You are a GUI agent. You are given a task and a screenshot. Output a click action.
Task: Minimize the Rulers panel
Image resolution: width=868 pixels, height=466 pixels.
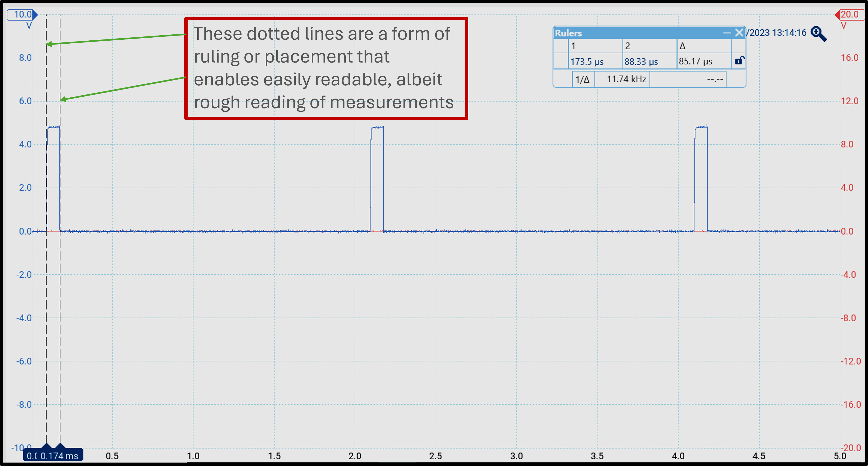(727, 33)
